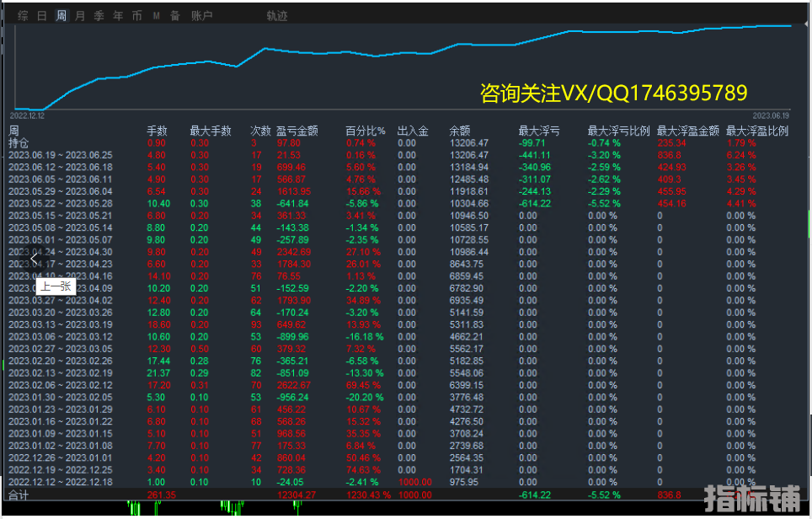Viewport: 812px width, 519px height.
Task: Switch to the 综 summary tab
Action: [23, 16]
